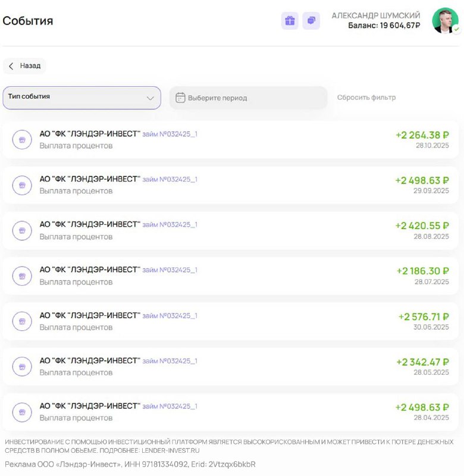The width and height of the screenshot is (464, 476).
Task: Open the Тип события dropdown
Action: click(x=82, y=98)
